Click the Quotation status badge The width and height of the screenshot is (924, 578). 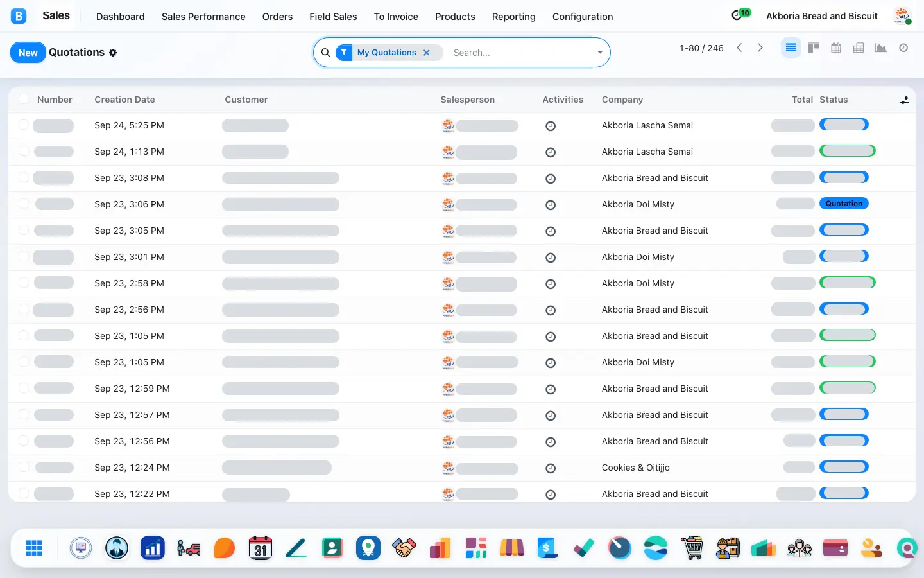click(844, 204)
